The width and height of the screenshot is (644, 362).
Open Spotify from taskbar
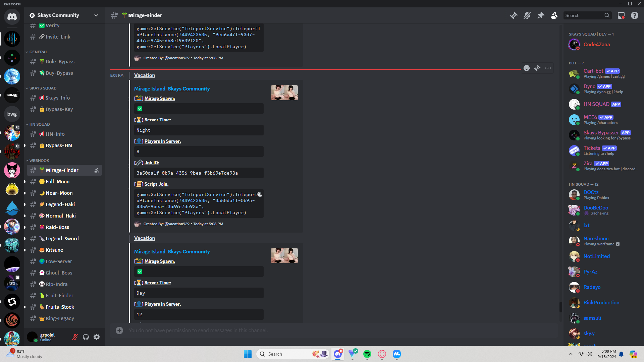(367, 354)
